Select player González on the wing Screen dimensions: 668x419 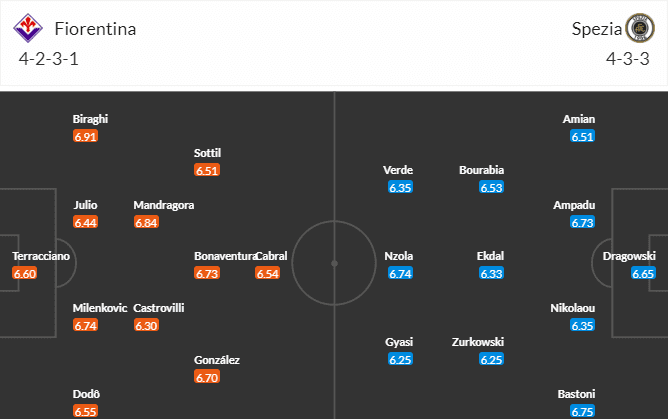coord(217,360)
